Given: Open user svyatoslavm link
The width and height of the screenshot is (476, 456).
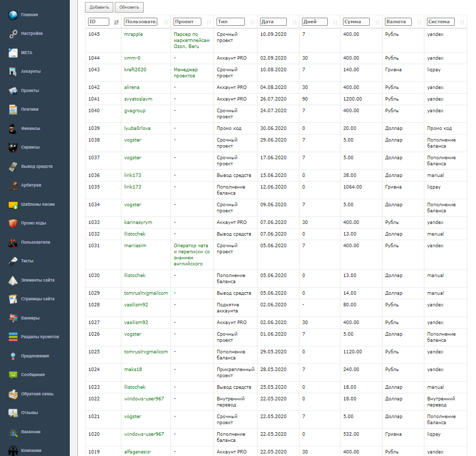Looking at the screenshot, I should point(138,99).
